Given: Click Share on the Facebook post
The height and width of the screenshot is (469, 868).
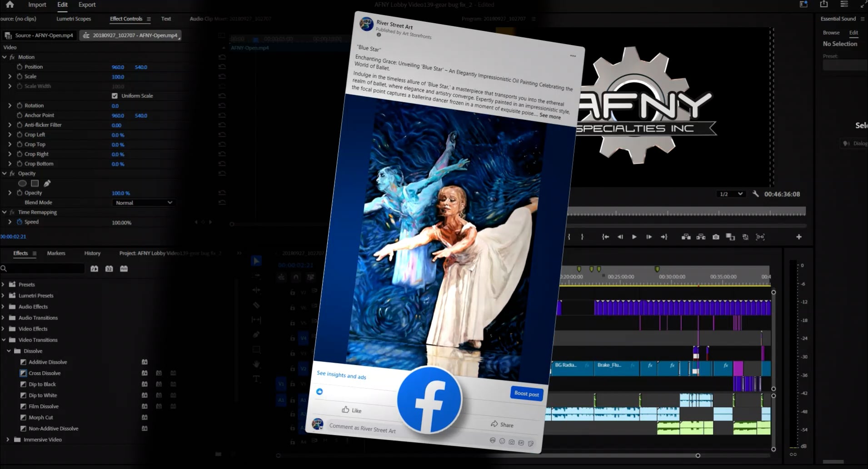Looking at the screenshot, I should 502,424.
